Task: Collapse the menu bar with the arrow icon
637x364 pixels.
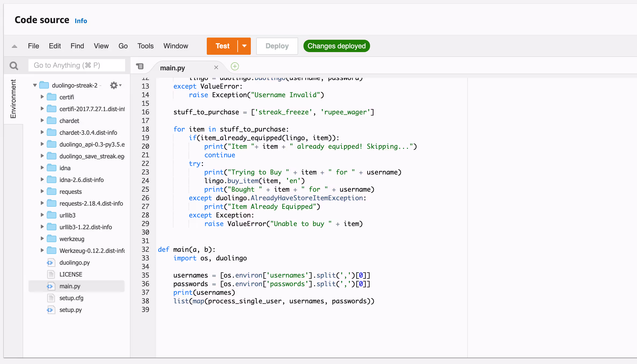Action: [14, 46]
